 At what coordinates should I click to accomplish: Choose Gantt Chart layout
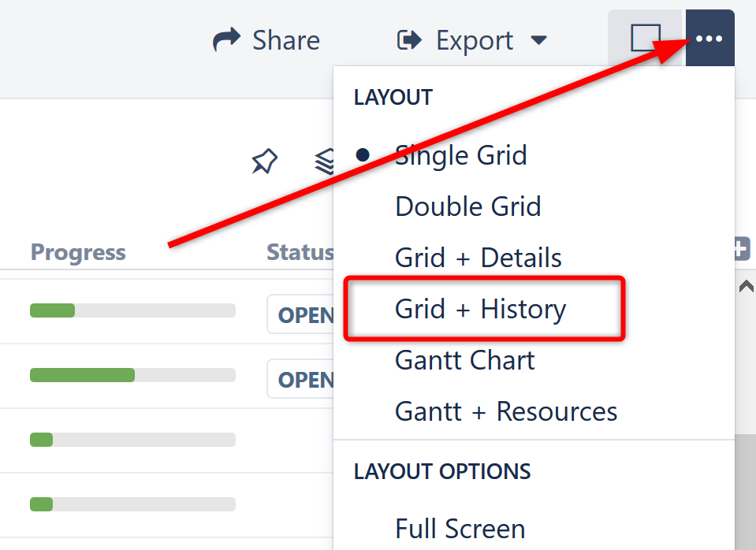tap(465, 360)
